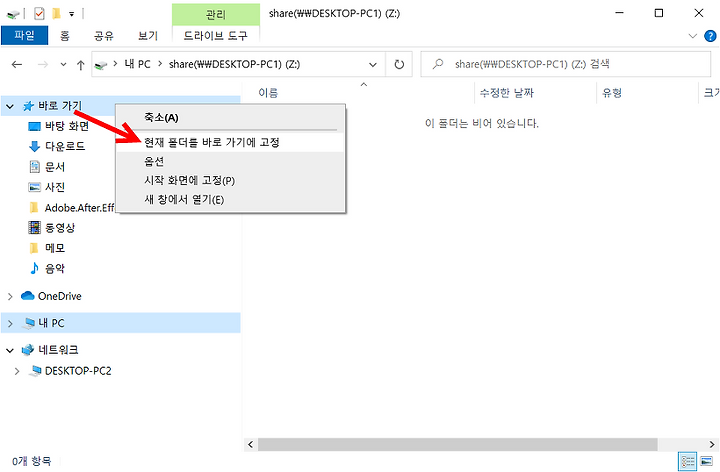Open 바탕 화면 in quick access

[x=67, y=126]
